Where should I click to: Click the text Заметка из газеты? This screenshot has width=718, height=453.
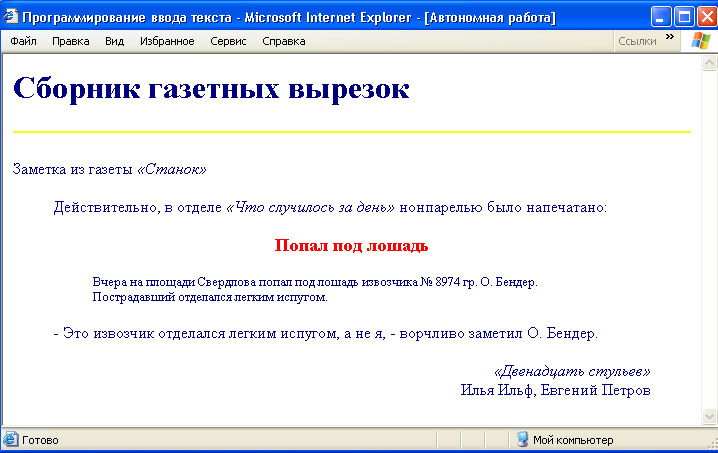coord(72,169)
